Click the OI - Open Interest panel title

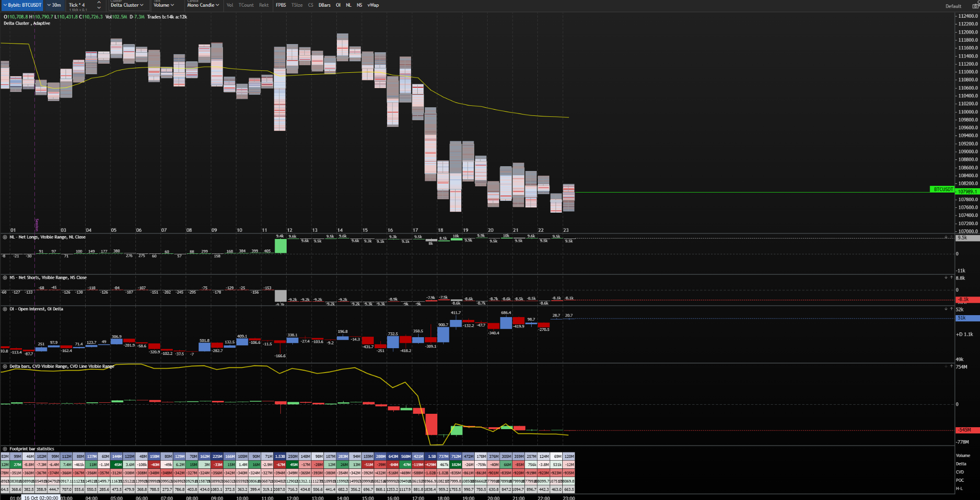click(x=36, y=309)
